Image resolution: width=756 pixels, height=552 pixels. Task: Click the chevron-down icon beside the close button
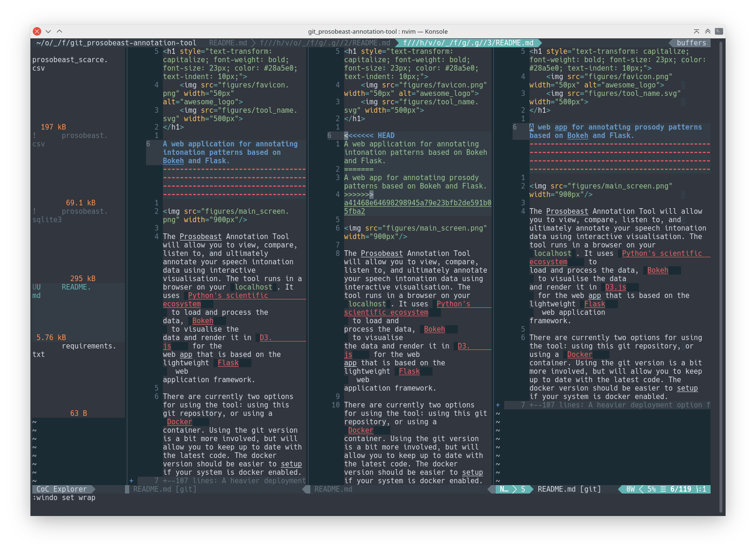[48, 31]
